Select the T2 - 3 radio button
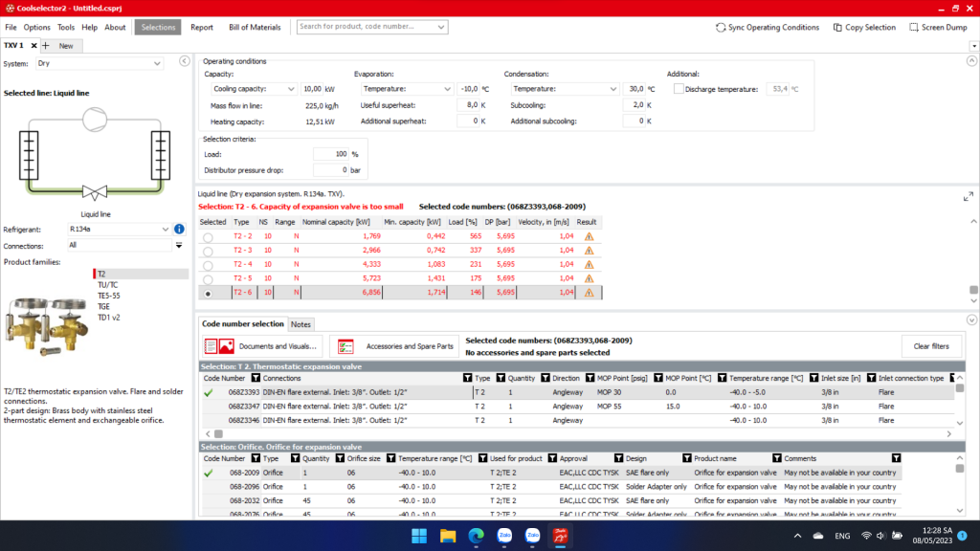The image size is (980, 551). pyautogui.click(x=208, y=251)
